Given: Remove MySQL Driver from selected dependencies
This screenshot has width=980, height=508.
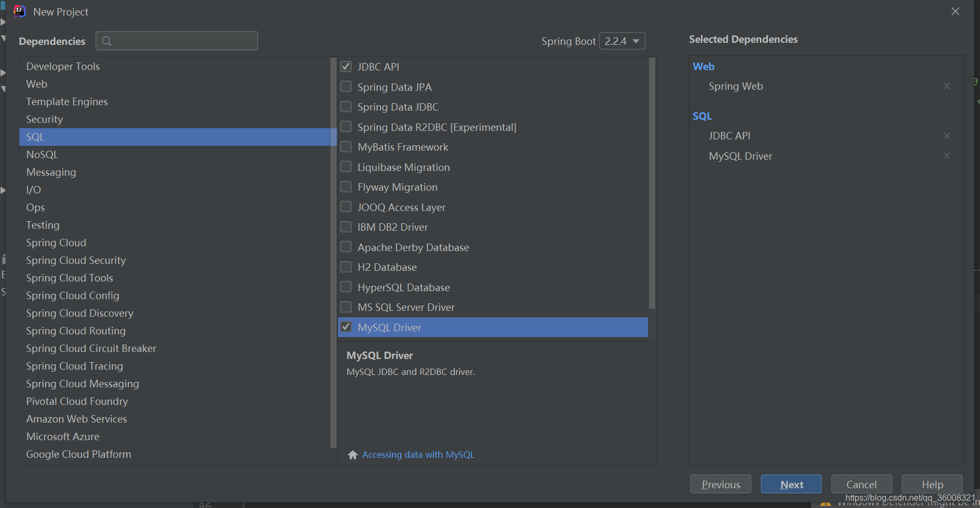Looking at the screenshot, I should (946, 155).
